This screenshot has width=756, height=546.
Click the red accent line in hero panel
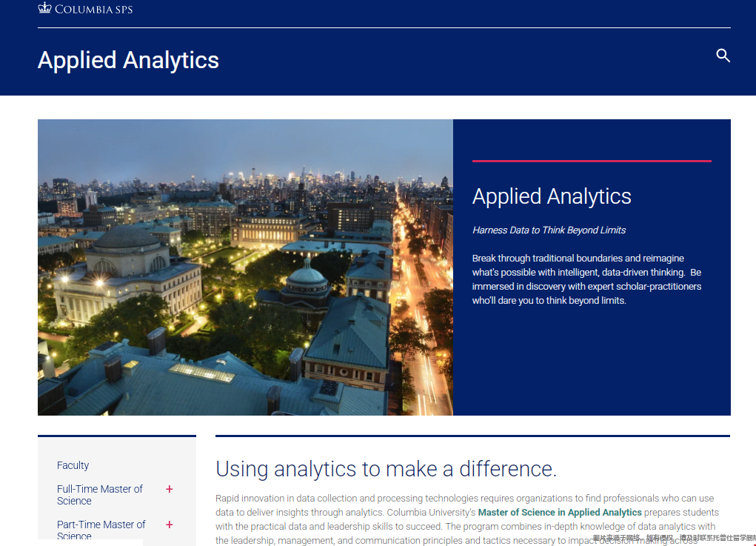(591, 161)
